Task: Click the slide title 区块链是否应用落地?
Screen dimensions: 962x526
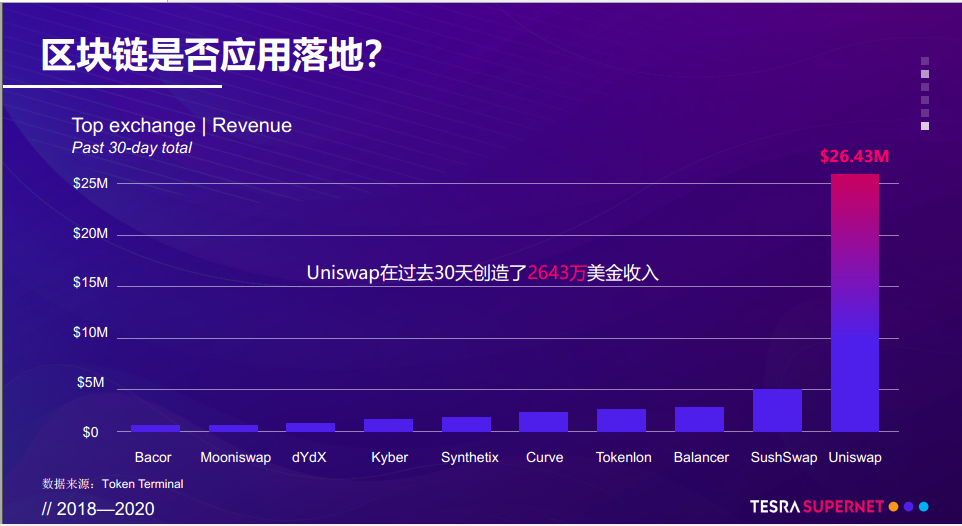Action: (212, 55)
